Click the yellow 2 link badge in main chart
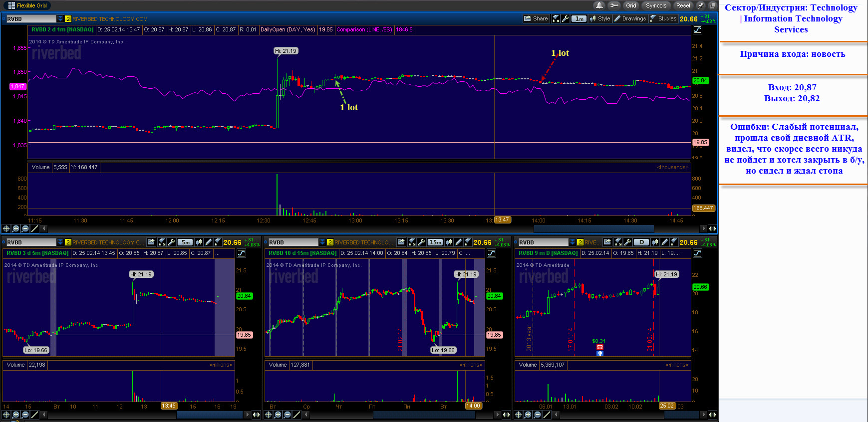 point(68,19)
